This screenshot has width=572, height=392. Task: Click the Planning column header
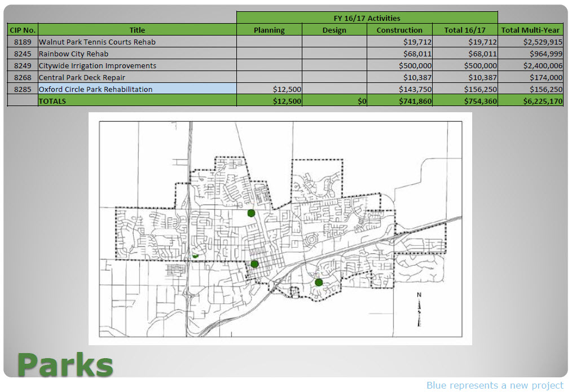coord(269,30)
